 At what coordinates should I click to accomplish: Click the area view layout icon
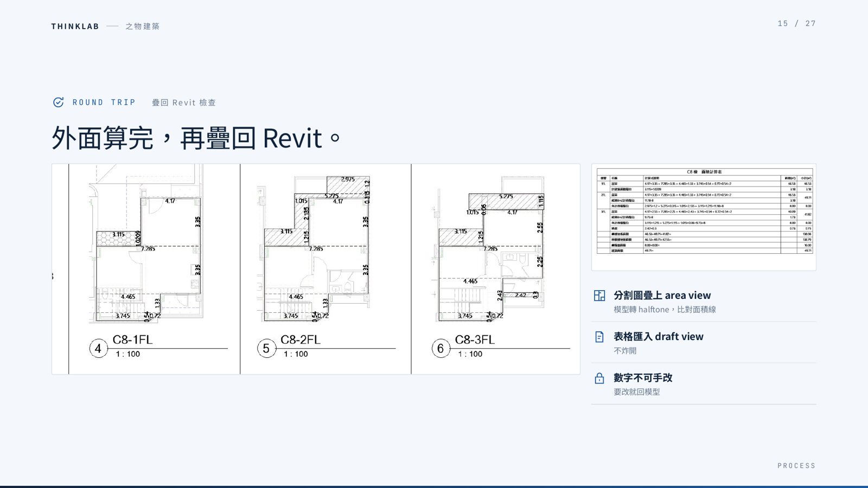click(599, 296)
